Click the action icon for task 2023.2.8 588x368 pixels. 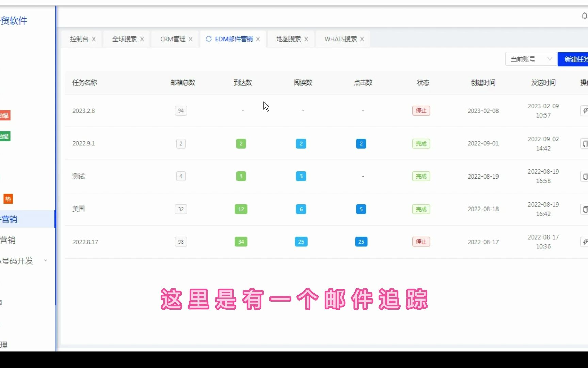(584, 111)
